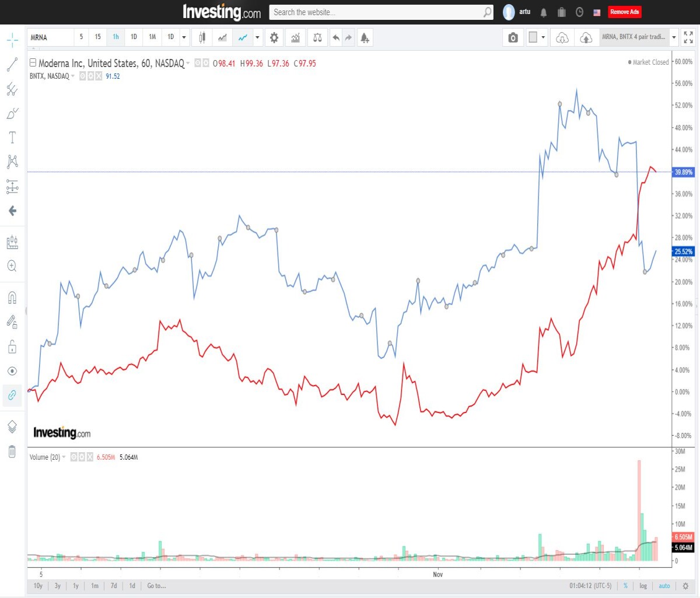Toggle log scale at bottom right
The image size is (700, 598).
[643, 586]
